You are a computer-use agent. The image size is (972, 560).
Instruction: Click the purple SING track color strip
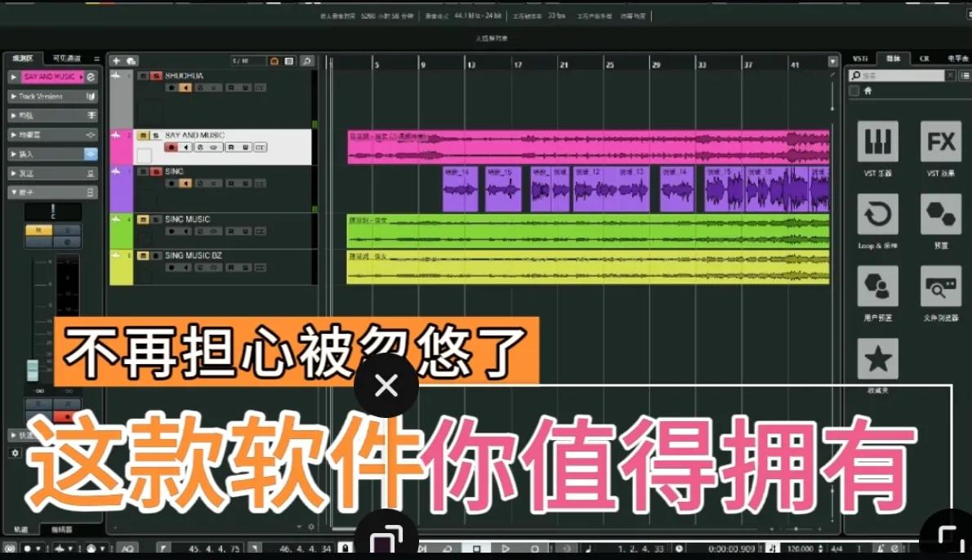[x=122, y=189]
